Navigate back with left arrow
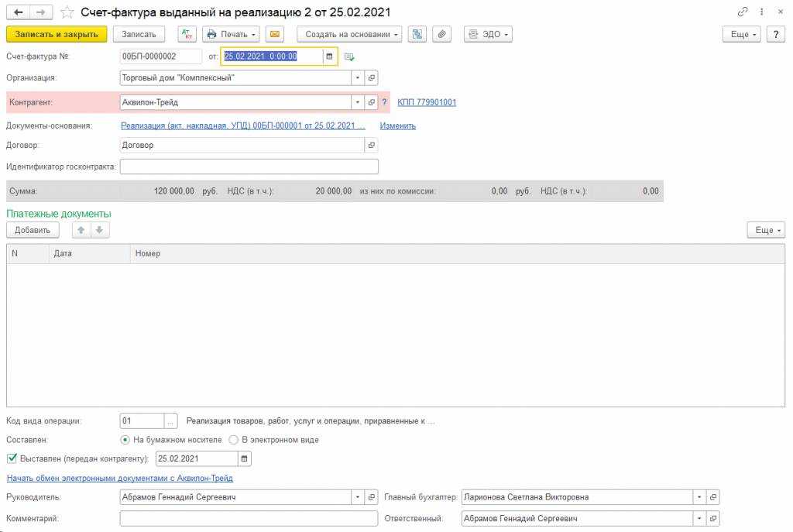793x532 pixels. point(19,12)
